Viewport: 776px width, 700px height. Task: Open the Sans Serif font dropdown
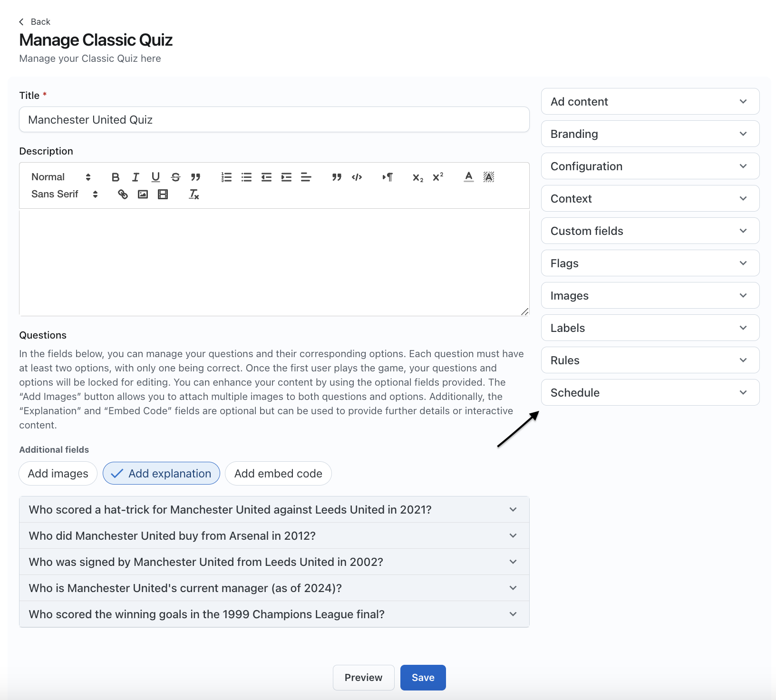pyautogui.click(x=65, y=194)
